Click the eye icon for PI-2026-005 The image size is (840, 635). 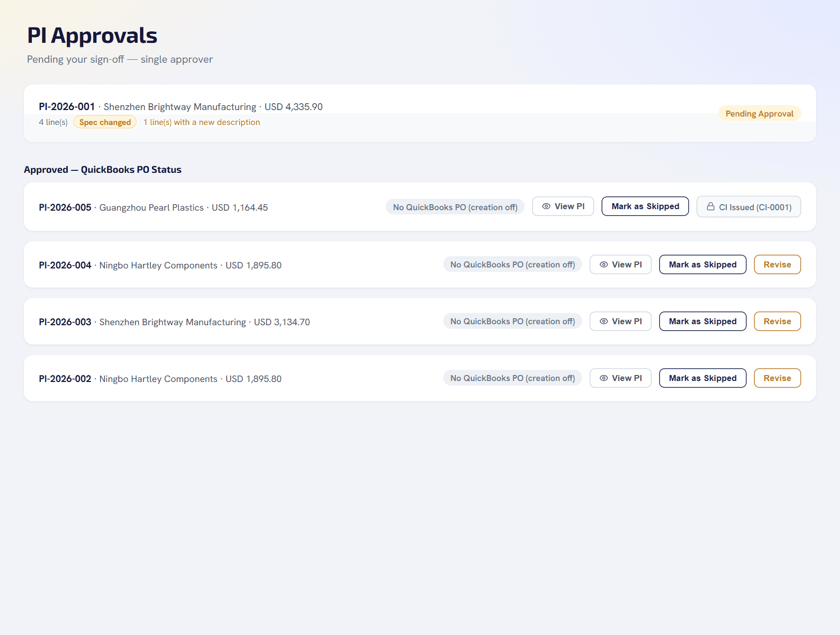(x=546, y=206)
